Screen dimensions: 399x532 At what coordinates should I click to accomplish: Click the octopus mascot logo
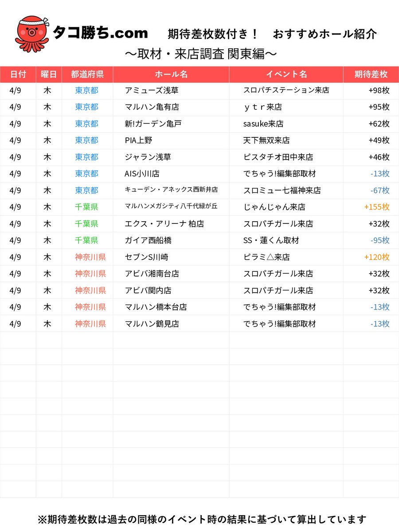32,35
